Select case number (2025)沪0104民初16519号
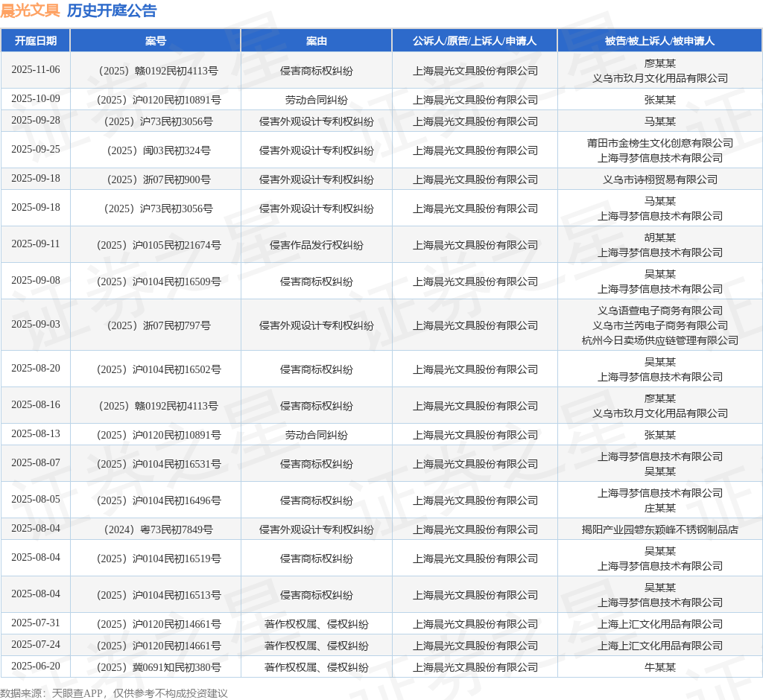This screenshot has height=700, width=763. [159, 559]
